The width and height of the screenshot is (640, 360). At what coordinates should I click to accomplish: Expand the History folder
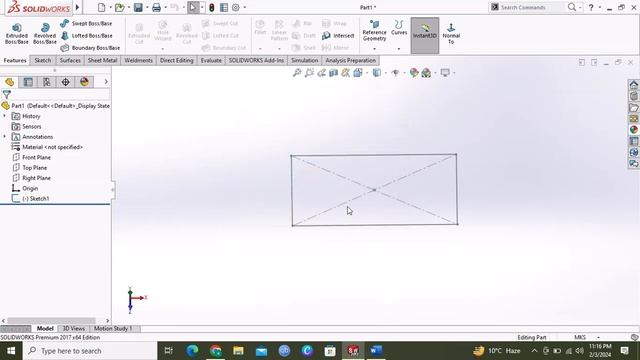pyautogui.click(x=4, y=116)
